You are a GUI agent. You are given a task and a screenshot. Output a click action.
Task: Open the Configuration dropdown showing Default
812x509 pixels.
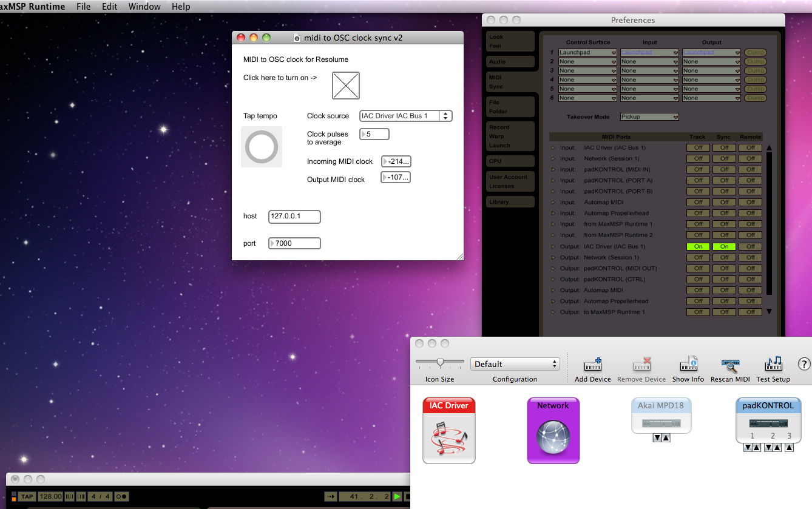point(515,363)
